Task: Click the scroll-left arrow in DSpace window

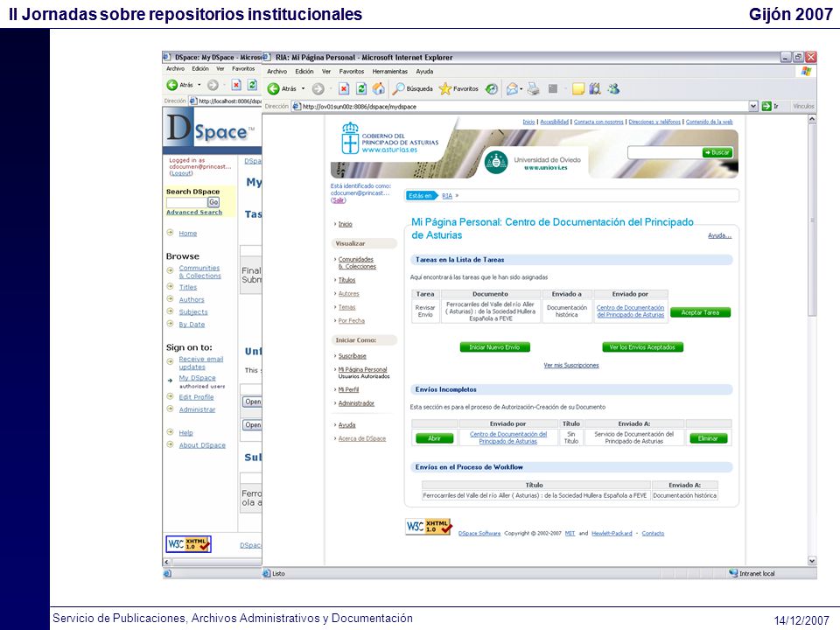Action: pos(166,562)
